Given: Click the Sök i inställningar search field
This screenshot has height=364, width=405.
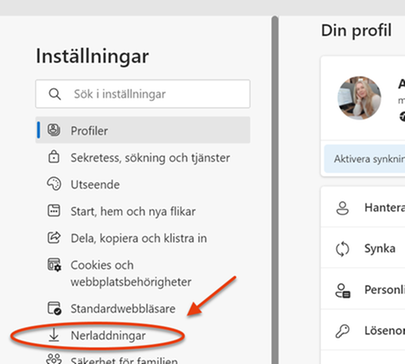Looking at the screenshot, I should [143, 94].
